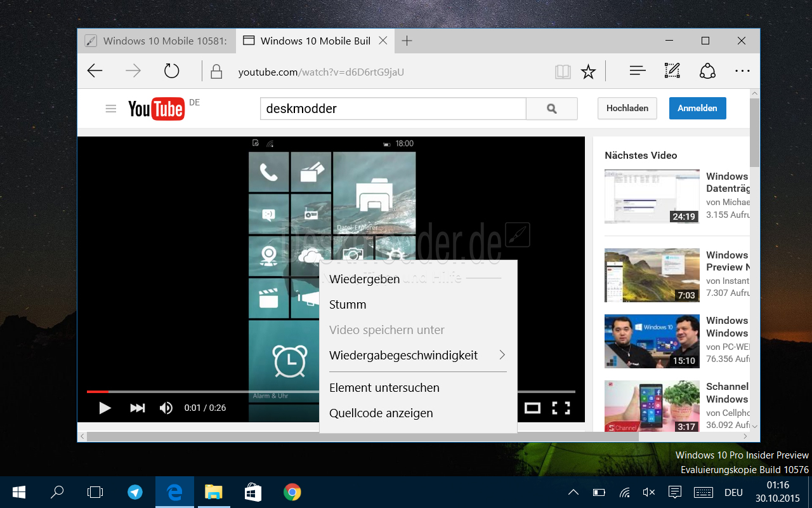The image size is (812, 508).
Task: Open the Edge share icon
Action: pyautogui.click(x=707, y=71)
